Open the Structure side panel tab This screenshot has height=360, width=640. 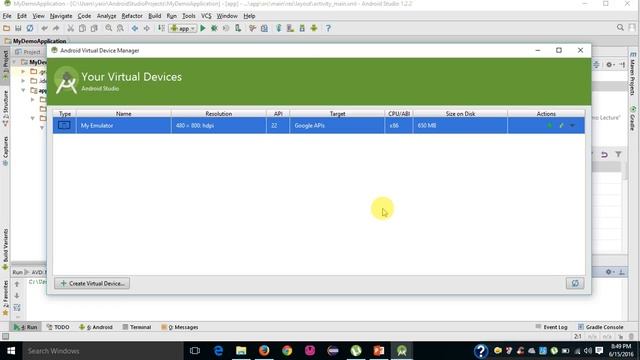point(5,108)
